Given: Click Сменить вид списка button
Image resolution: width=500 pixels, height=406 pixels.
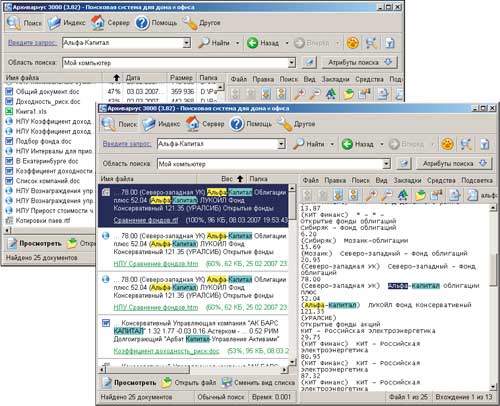Looking at the screenshot, I should tap(258, 383).
